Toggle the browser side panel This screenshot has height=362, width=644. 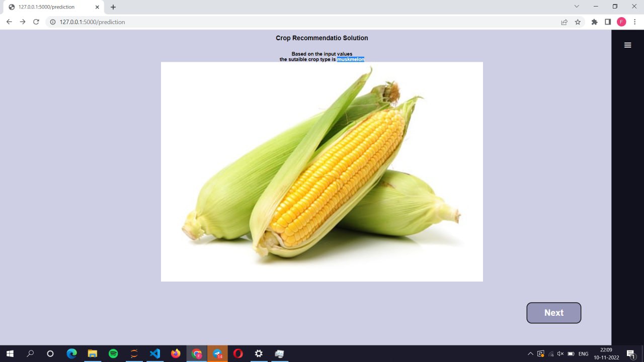[608, 22]
